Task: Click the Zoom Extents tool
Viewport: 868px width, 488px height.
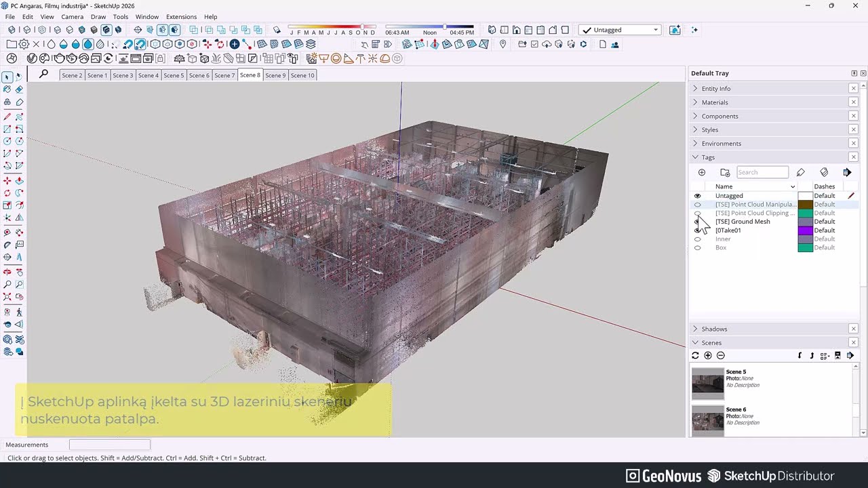Action: (x=7, y=297)
